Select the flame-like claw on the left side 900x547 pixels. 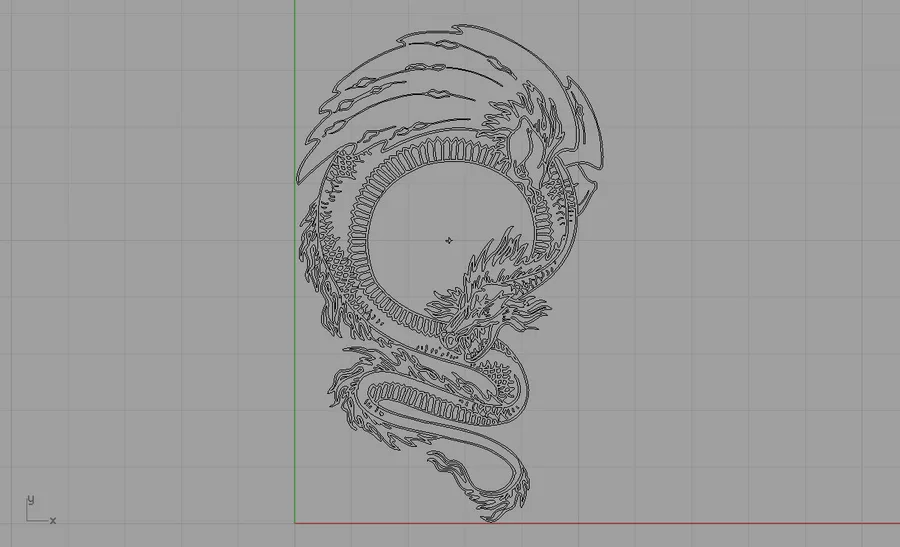coord(313,253)
